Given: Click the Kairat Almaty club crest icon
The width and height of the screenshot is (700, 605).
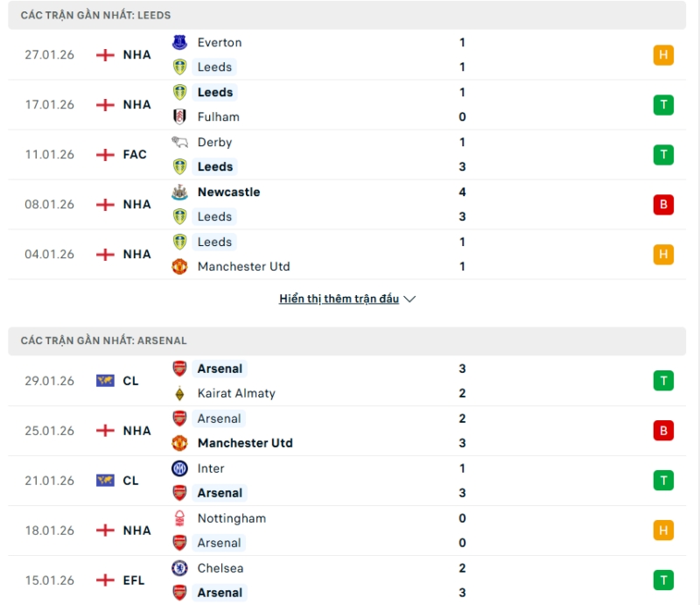Looking at the screenshot, I should [179, 393].
